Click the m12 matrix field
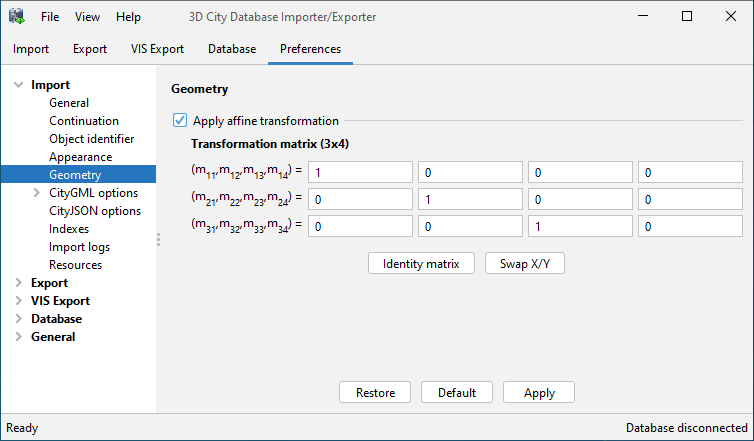Screen dimensions: 754x441 click(x=470, y=172)
